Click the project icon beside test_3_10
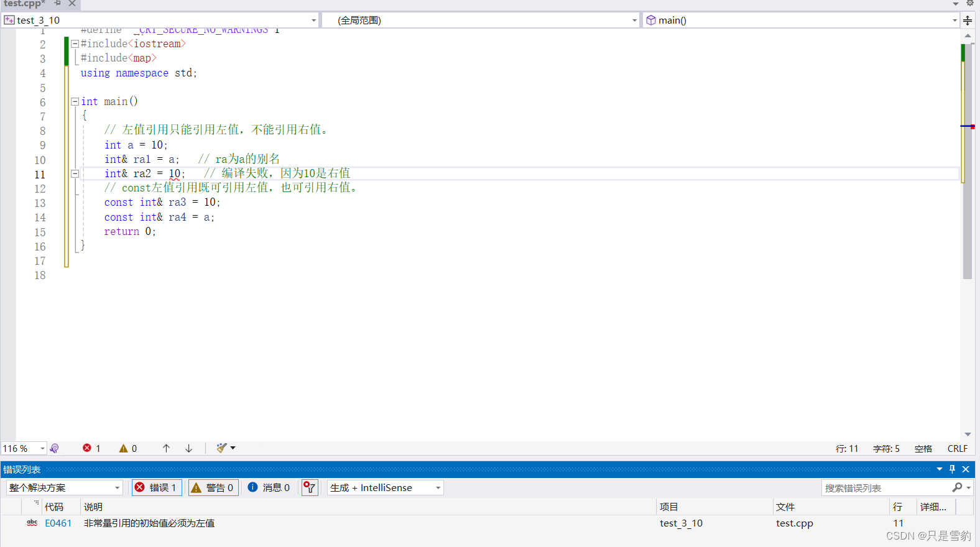Image resolution: width=980 pixels, height=547 pixels. 9,21
